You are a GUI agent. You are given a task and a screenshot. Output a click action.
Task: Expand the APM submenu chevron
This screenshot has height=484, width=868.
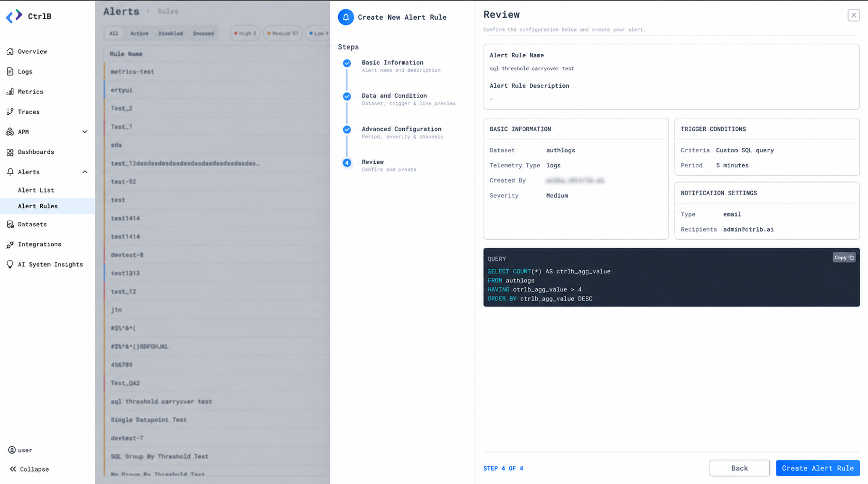(85, 132)
